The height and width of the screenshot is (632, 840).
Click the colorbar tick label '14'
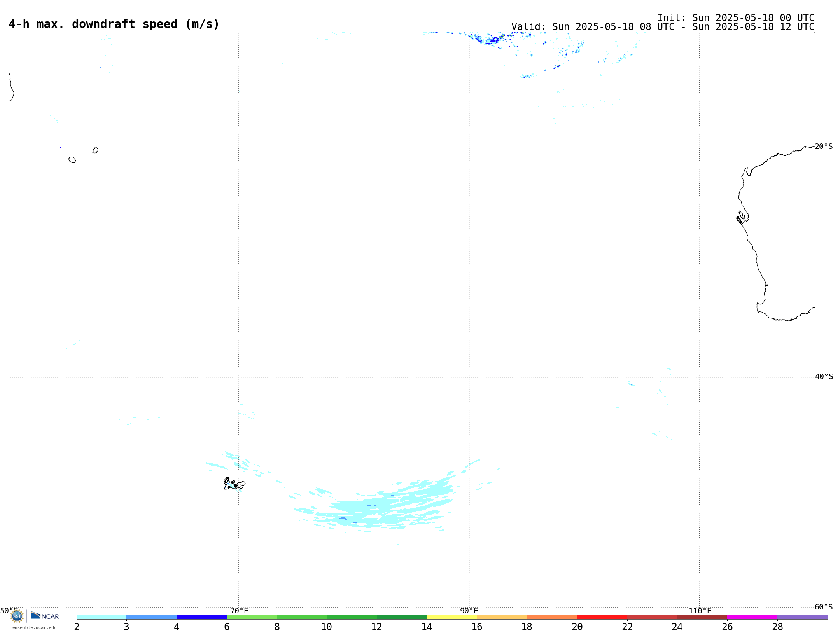coord(427,627)
